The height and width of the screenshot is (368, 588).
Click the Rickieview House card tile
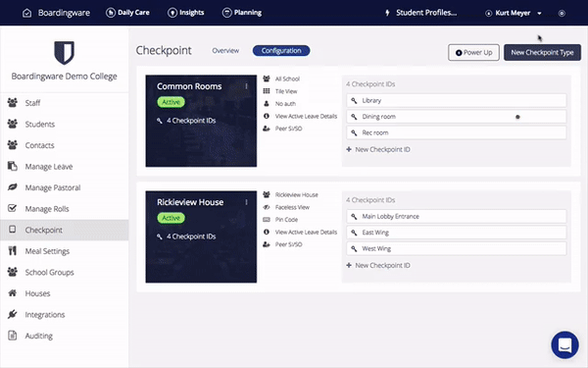pyautogui.click(x=201, y=237)
